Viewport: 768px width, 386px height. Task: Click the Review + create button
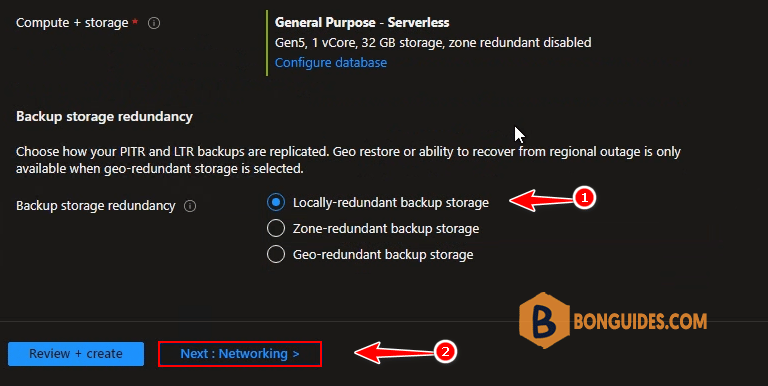[x=76, y=354]
